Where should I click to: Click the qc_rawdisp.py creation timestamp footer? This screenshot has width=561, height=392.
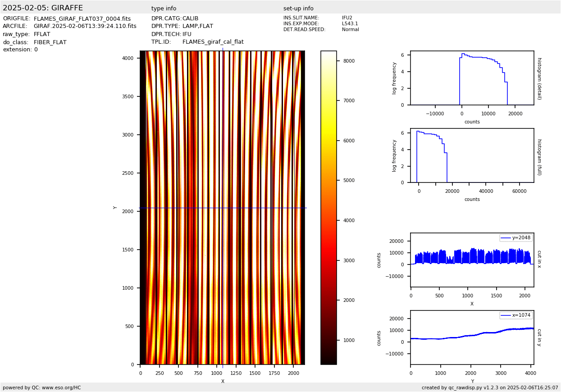(x=490, y=387)
